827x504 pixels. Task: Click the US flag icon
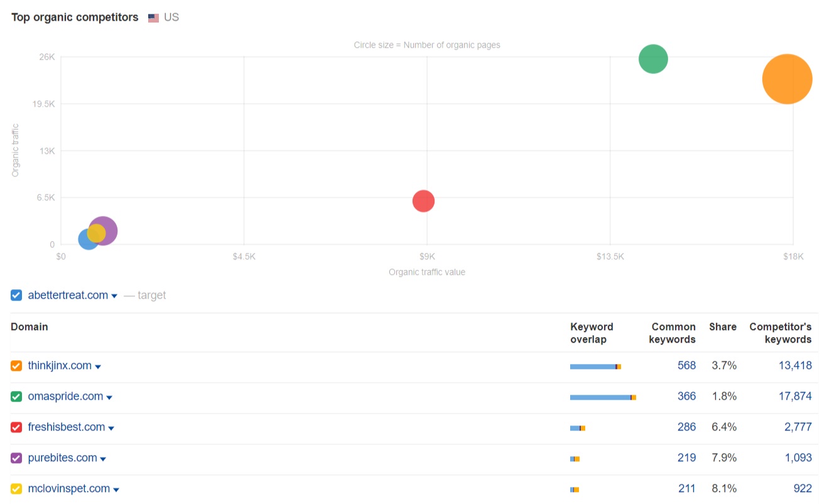pos(153,18)
